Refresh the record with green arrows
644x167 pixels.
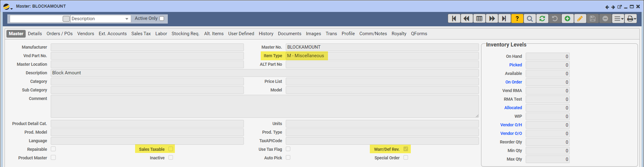coord(542,19)
